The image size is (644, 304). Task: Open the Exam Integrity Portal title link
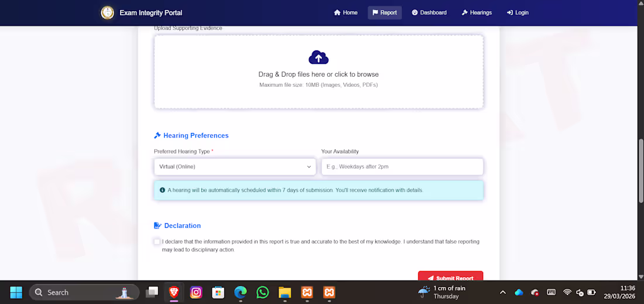pos(150,13)
